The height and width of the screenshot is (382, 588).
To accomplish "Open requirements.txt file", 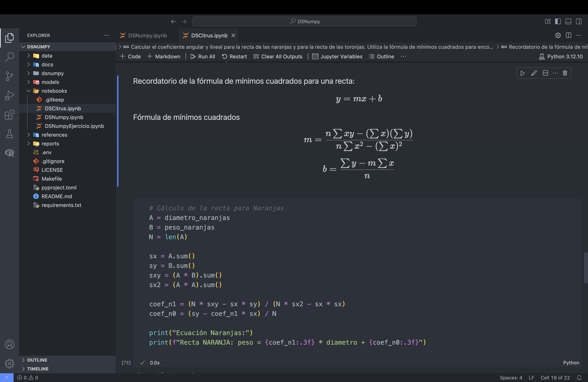I will point(67,205).
